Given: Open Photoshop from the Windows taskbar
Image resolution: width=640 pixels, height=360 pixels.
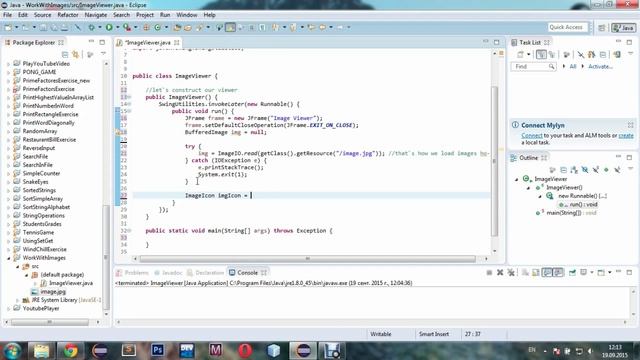Looking at the screenshot, I should [158, 350].
